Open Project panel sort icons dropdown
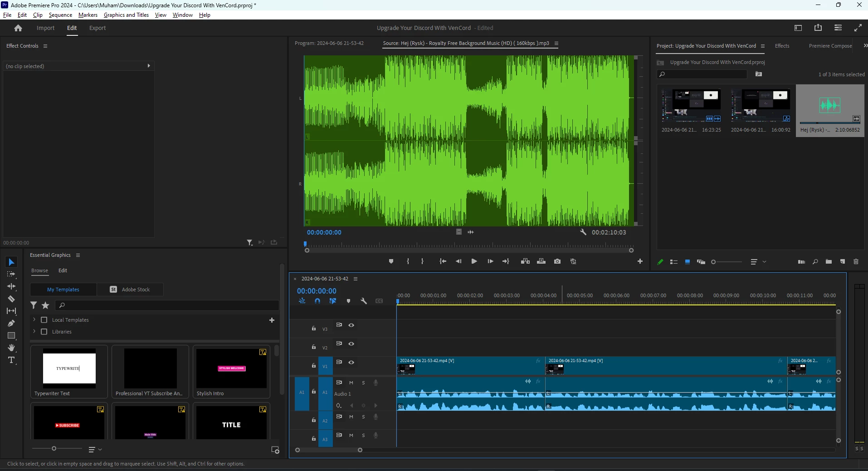Viewport: 868px width, 471px height. pos(757,262)
